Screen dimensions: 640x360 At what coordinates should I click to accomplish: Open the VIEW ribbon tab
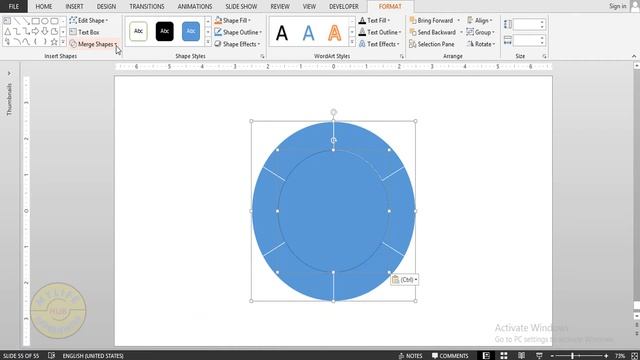[309, 7]
